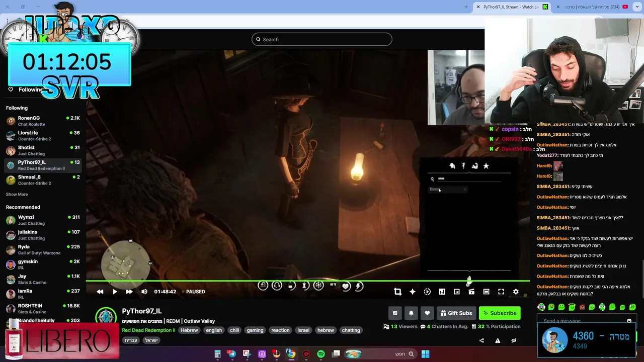Screen dimensions: 644x362
Task: Click Yoda1277 username in chat
Action: click(547, 155)
